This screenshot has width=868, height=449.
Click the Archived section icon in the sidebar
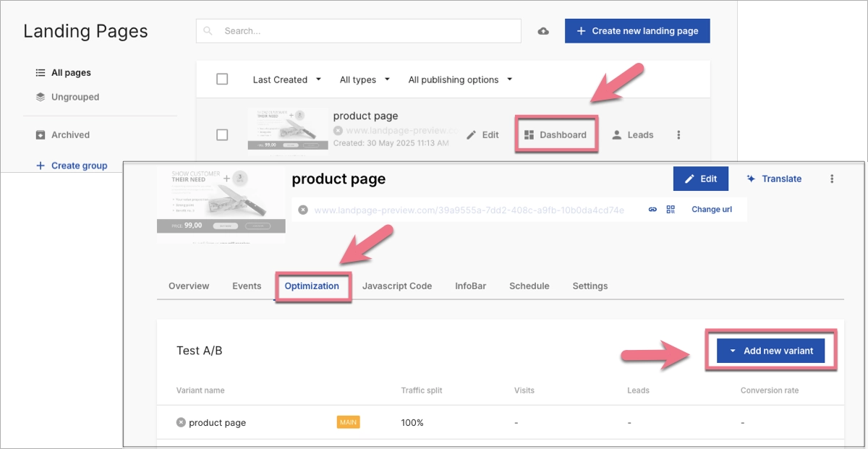(38, 134)
